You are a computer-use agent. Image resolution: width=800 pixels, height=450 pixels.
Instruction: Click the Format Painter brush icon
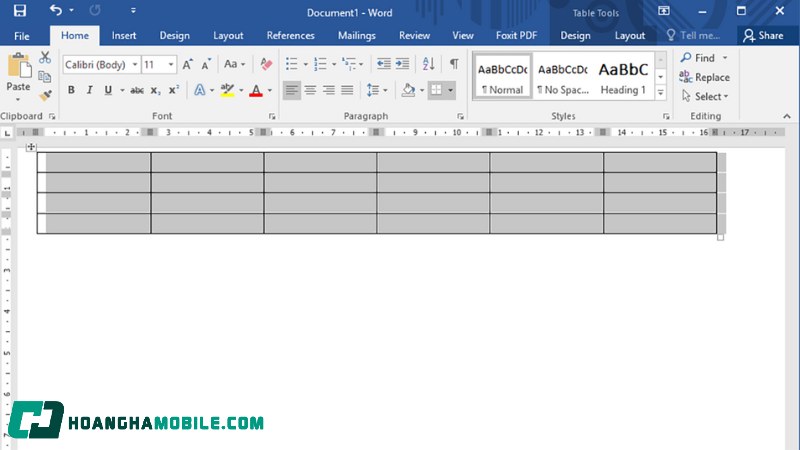tap(45, 96)
